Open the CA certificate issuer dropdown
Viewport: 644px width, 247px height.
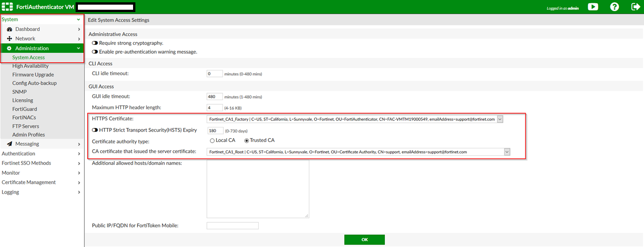[358, 152]
